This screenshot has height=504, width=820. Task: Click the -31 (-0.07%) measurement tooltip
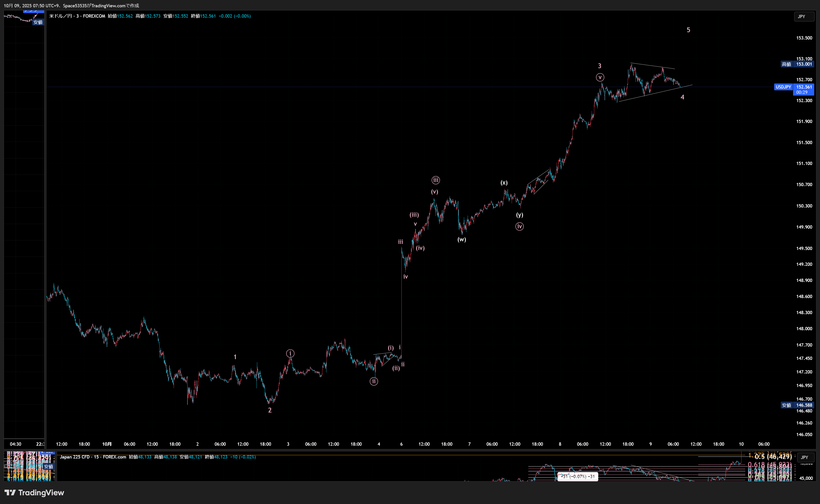pos(578,476)
